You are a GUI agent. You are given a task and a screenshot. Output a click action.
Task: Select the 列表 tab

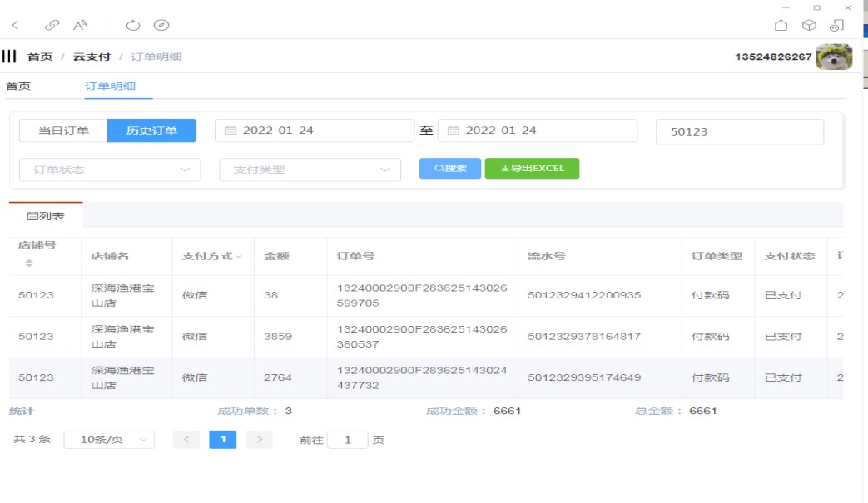point(46,216)
